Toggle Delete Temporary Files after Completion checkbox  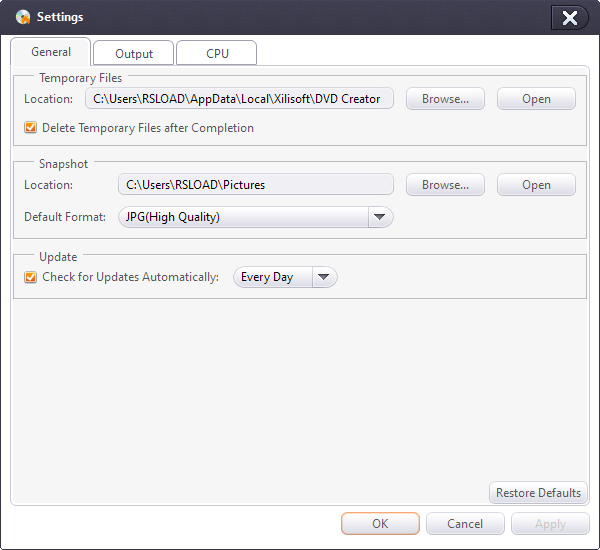coord(31,127)
